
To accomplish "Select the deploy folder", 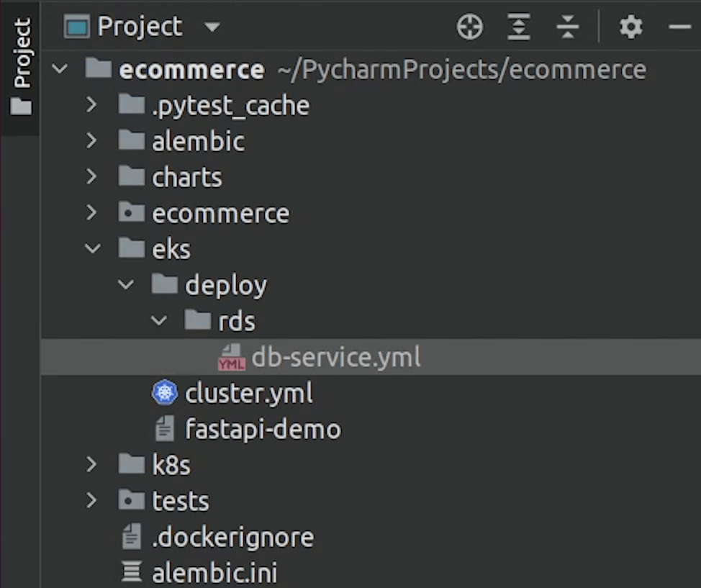I will 225,285.
